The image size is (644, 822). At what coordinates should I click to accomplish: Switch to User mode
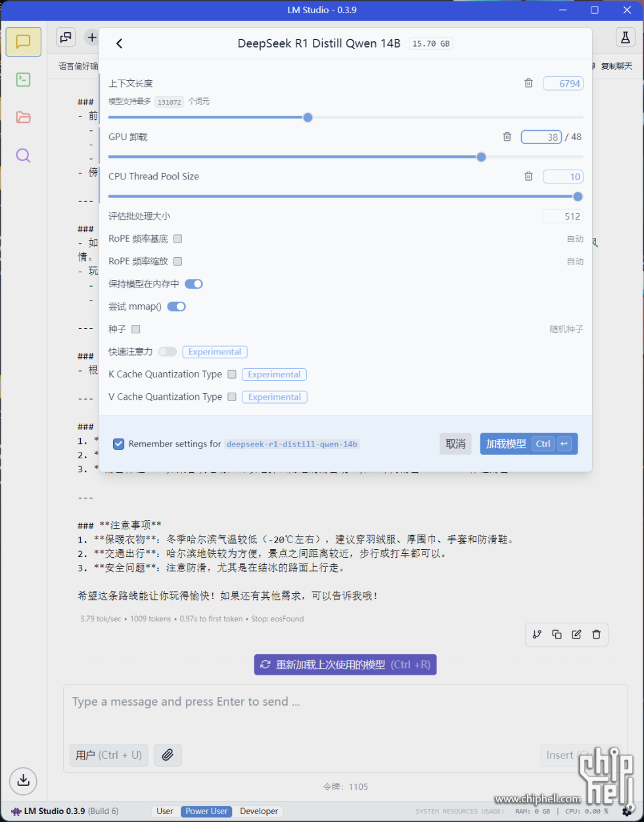tap(165, 811)
